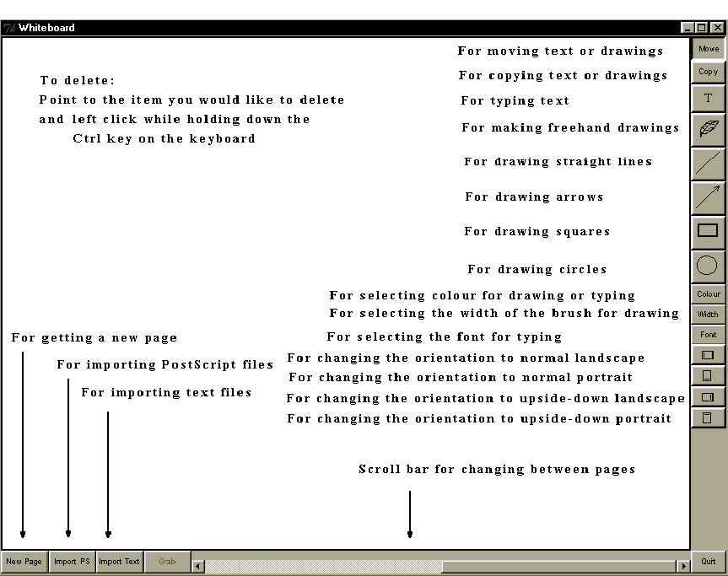Click the text 'To delete:'
728x576 pixels.
(77, 80)
